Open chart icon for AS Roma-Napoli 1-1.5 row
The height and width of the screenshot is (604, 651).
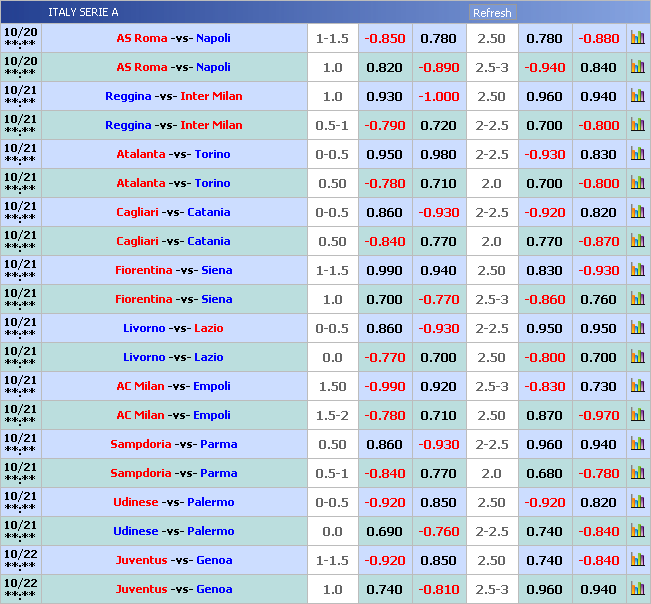coord(637,38)
